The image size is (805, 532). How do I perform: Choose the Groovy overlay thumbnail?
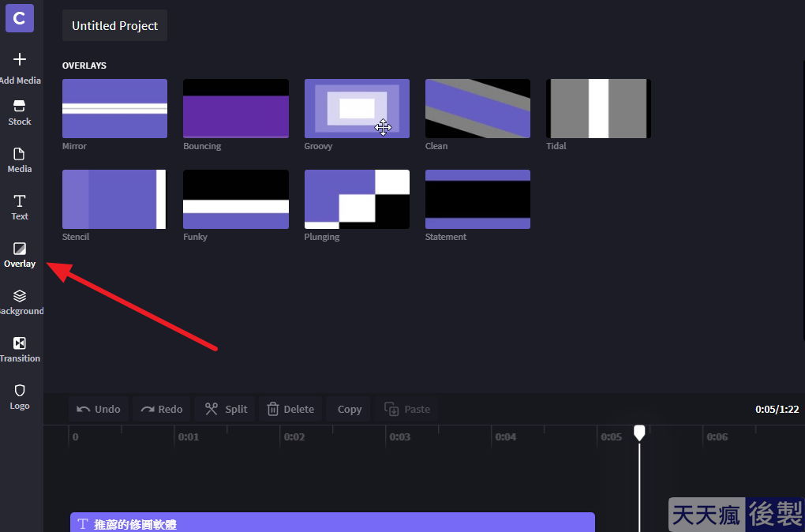click(357, 108)
